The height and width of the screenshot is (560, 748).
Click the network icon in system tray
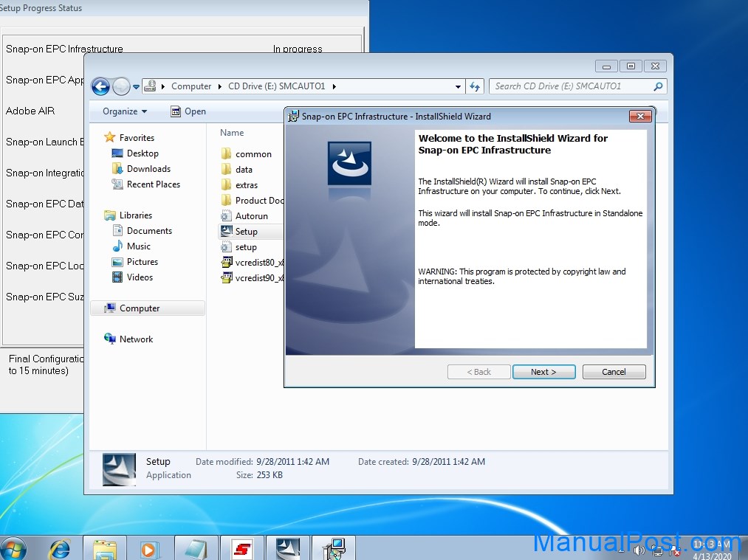coord(657,551)
